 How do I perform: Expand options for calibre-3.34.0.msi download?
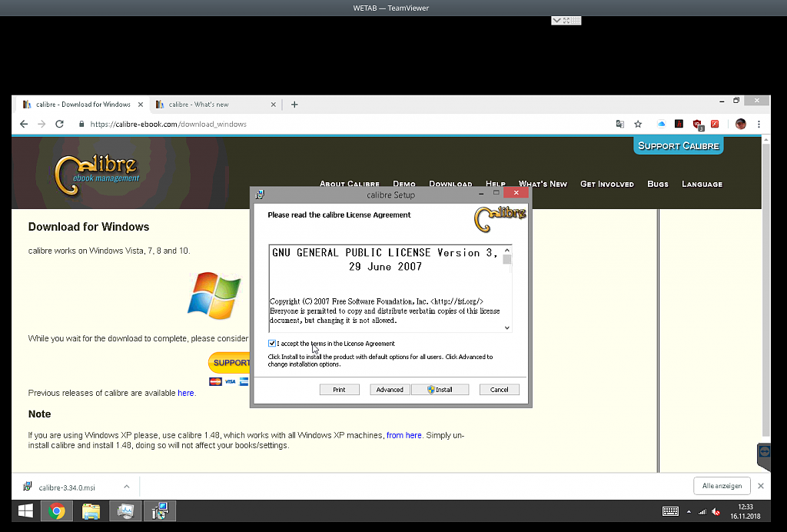click(x=127, y=487)
